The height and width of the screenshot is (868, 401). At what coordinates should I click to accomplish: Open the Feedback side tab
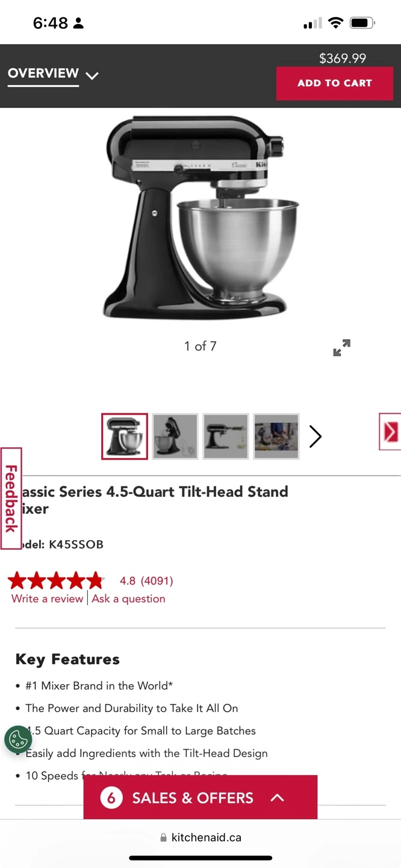click(11, 498)
